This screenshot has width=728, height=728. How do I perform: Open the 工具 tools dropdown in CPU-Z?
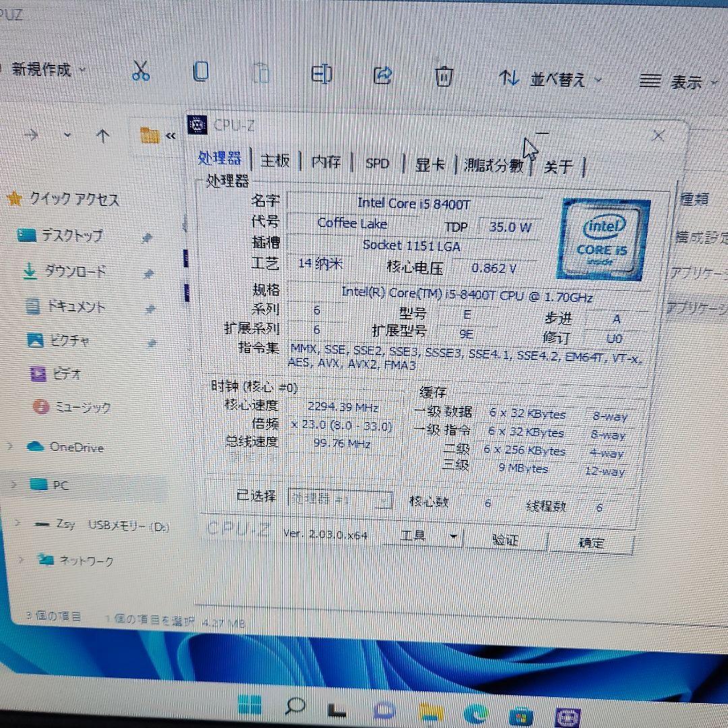click(x=423, y=536)
